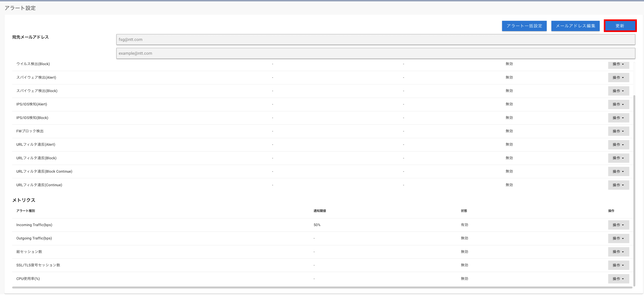Open 操作 dropdown for URLフィルタ違反(Block Continue)
The image size is (644, 295).
[x=618, y=172]
